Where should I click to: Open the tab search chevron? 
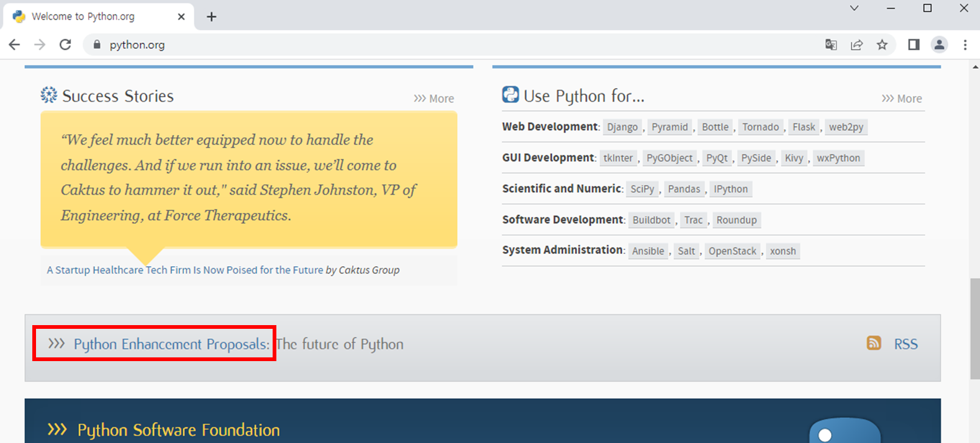855,8
